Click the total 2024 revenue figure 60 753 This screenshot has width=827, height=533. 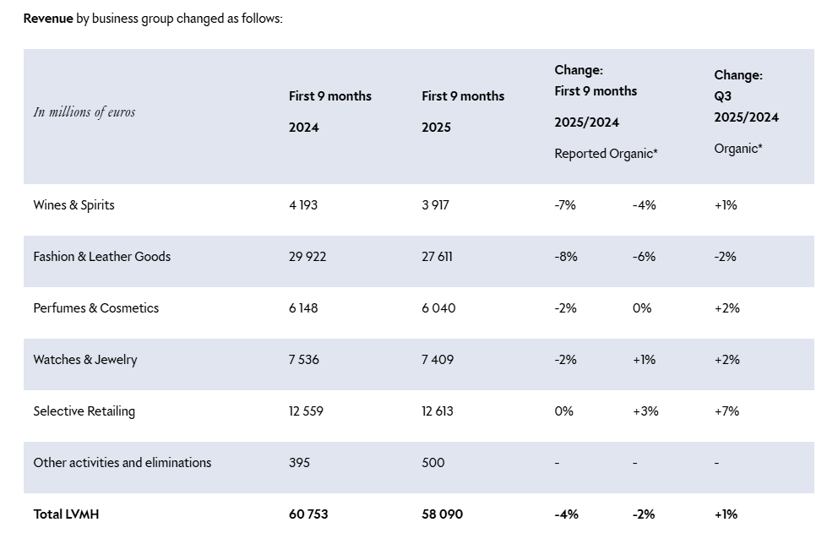(308, 514)
